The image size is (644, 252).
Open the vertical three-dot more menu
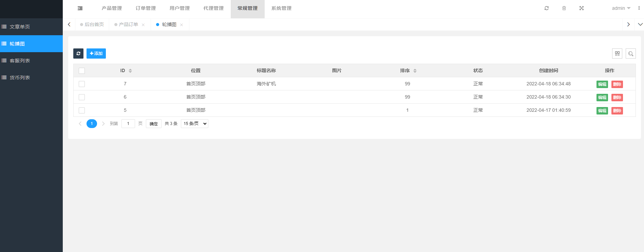(639, 8)
